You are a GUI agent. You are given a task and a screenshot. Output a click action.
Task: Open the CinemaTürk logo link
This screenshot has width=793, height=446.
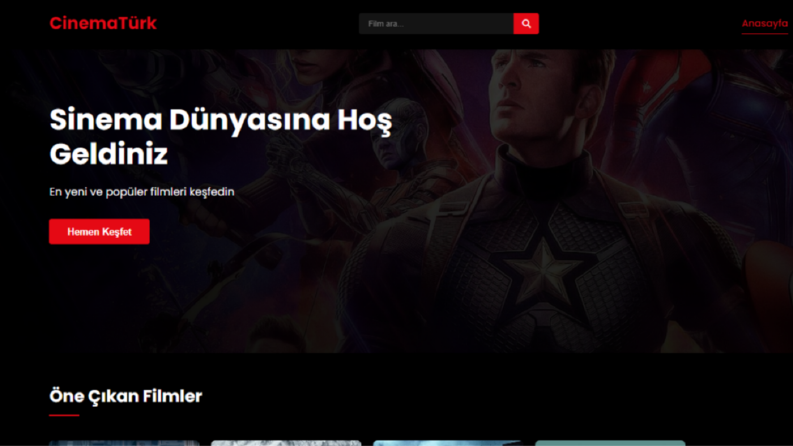coord(103,23)
